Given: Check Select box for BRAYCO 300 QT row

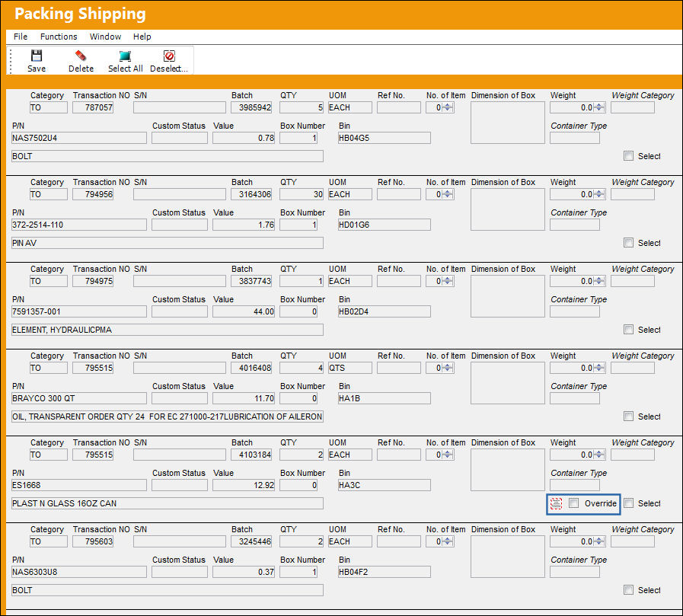Looking at the screenshot, I should [628, 417].
